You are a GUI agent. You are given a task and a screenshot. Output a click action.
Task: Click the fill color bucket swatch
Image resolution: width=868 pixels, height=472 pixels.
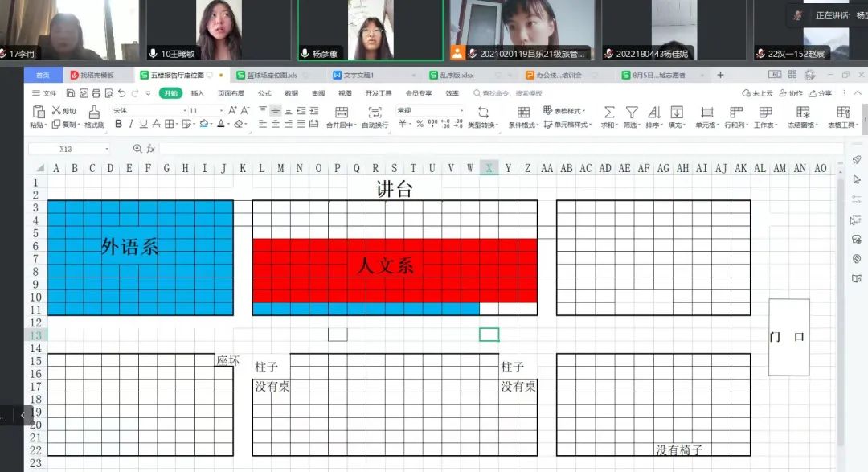[204, 124]
